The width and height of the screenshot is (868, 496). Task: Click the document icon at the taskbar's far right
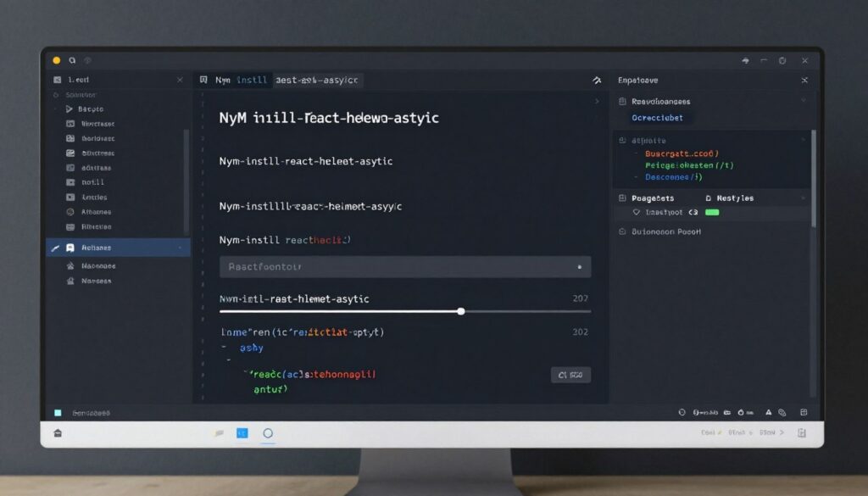point(802,433)
